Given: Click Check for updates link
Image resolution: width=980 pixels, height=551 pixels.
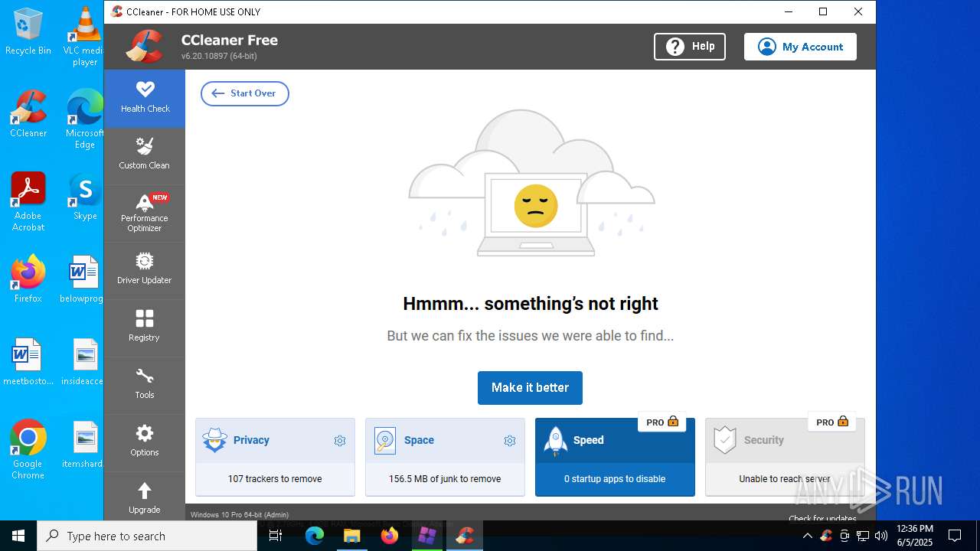Looking at the screenshot, I should [822, 518].
